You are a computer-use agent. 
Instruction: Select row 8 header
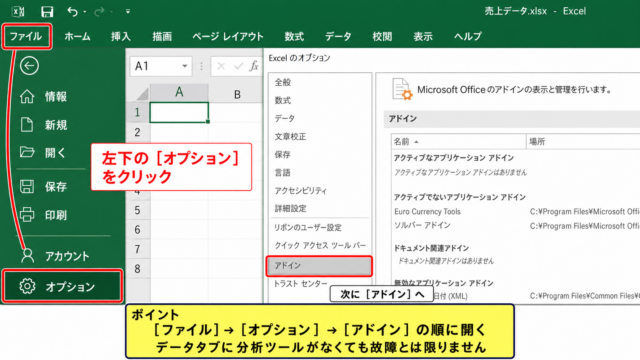[138, 269]
